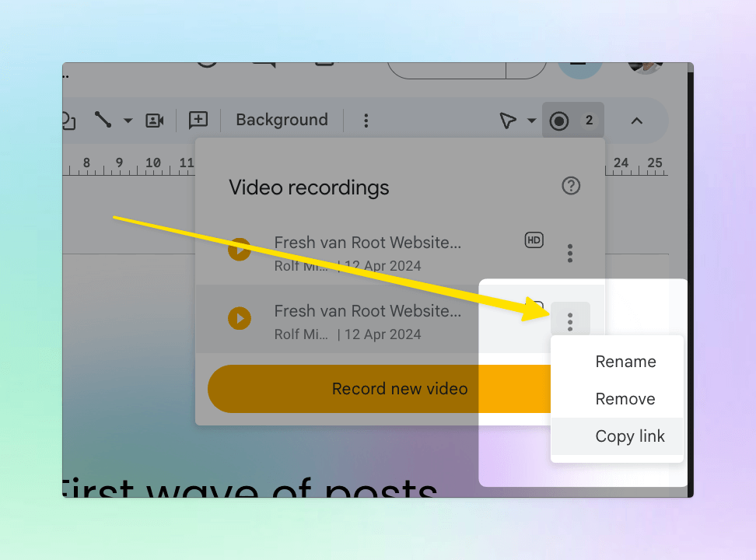Open the line tool dropdown arrow
This screenshot has width=756, height=560.
[128, 120]
